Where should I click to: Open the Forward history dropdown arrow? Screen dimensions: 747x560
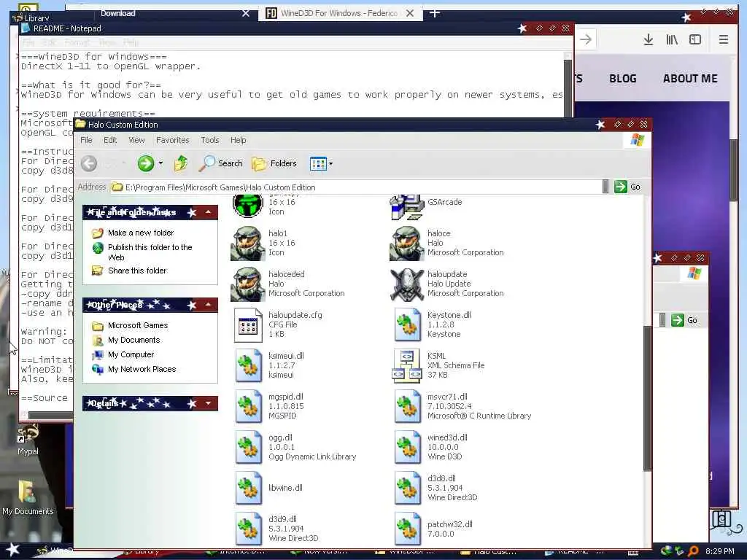tap(160, 163)
